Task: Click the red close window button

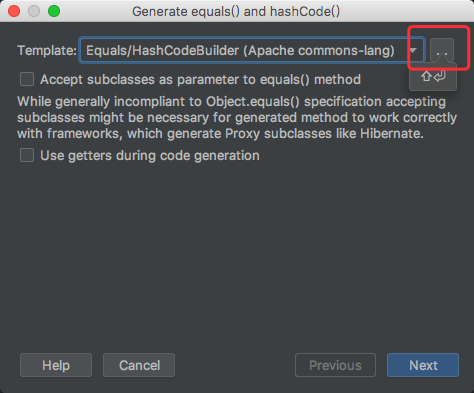Action: [14, 11]
